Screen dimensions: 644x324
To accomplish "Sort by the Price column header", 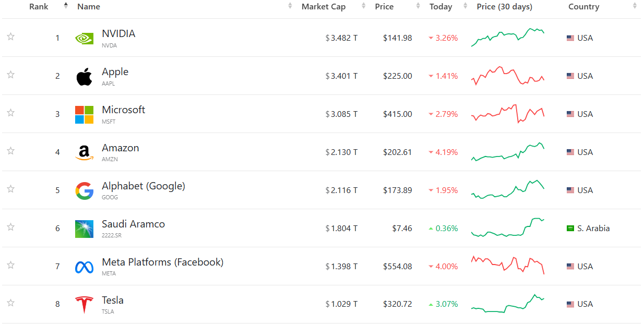I will click(385, 7).
